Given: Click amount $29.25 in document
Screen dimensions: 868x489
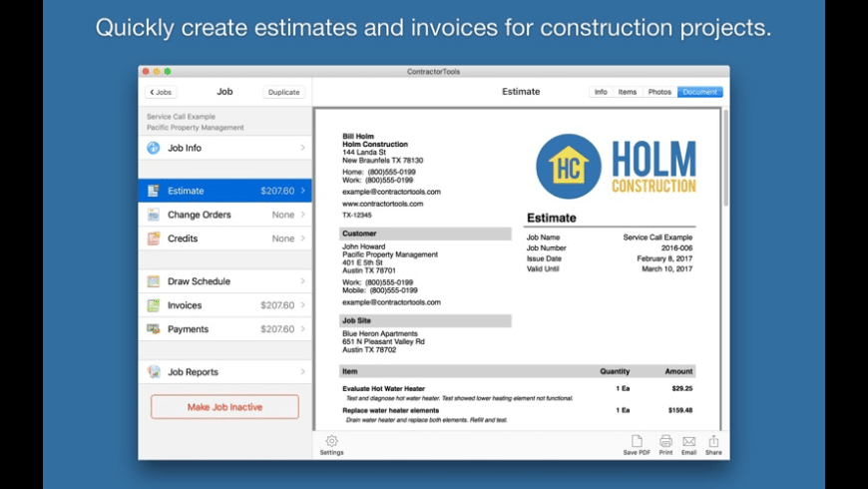Looking at the screenshot, I should (x=682, y=389).
